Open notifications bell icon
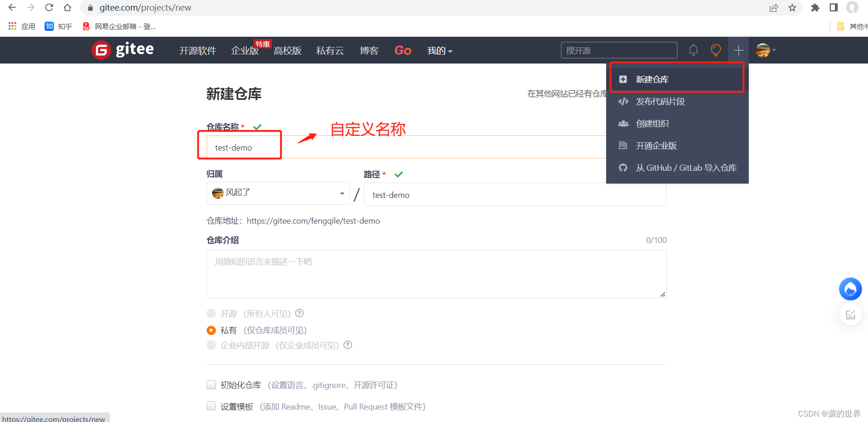This screenshot has width=868, height=422. [x=693, y=50]
